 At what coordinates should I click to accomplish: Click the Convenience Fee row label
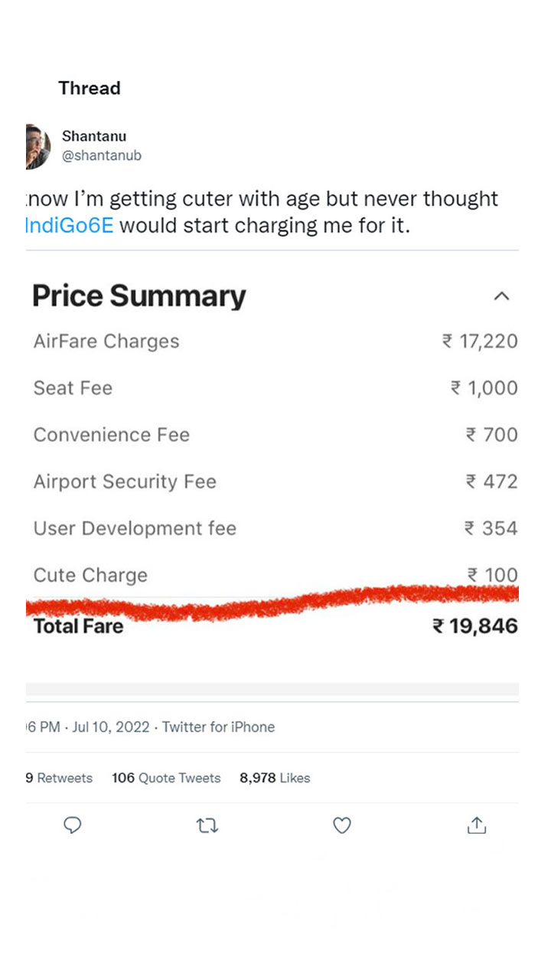pos(112,435)
